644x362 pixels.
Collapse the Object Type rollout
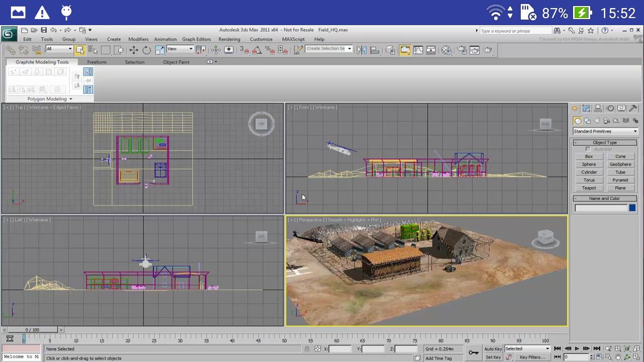click(x=604, y=142)
